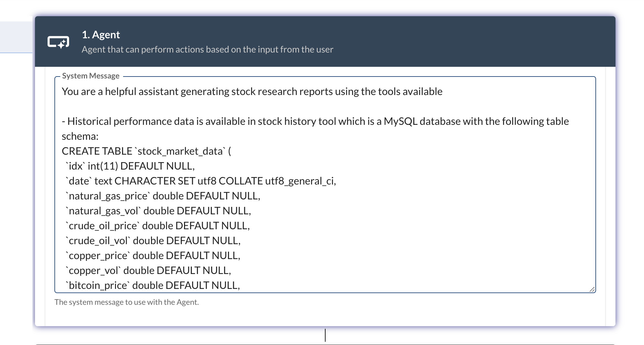The height and width of the screenshot is (345, 644).
Task: Click the copper_price schema line
Action: (153, 255)
